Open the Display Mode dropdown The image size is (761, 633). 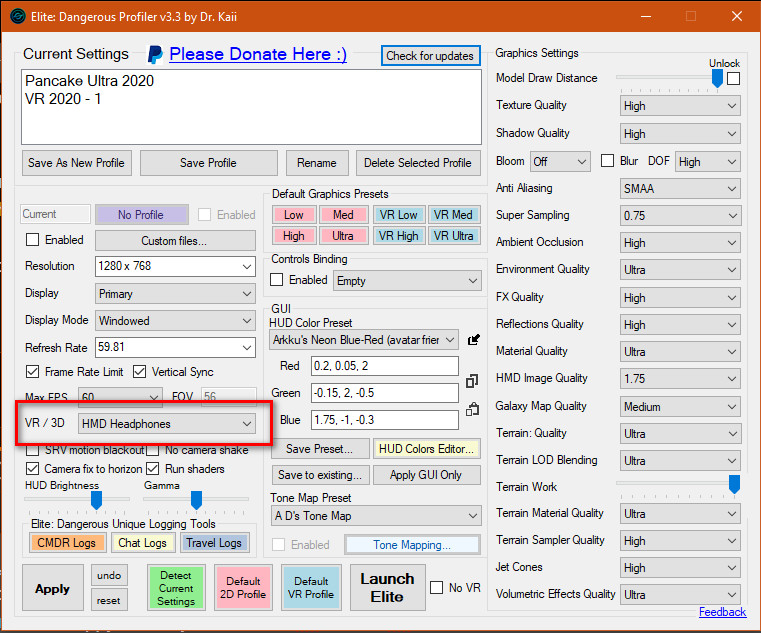point(175,321)
